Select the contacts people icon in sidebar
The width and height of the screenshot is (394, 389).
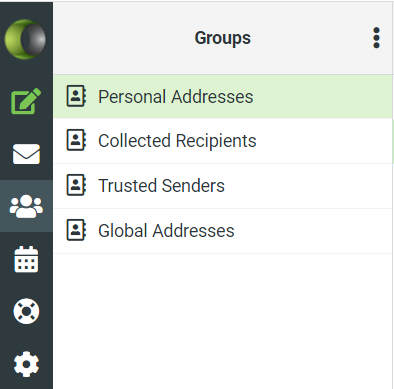coord(26,206)
